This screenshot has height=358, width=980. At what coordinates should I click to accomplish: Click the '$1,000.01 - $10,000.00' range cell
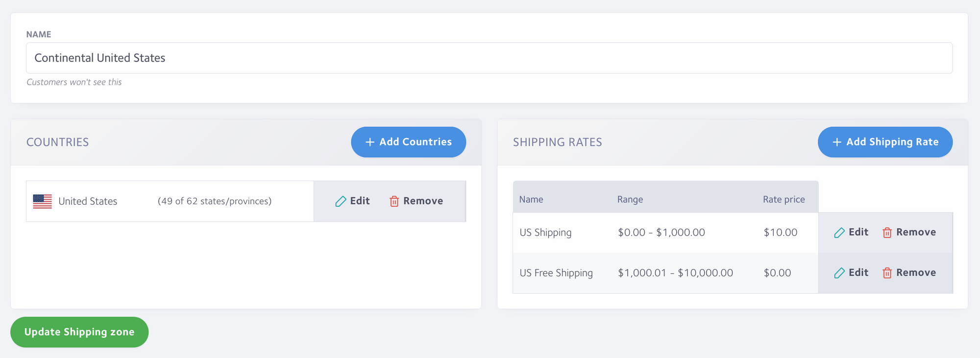click(676, 273)
